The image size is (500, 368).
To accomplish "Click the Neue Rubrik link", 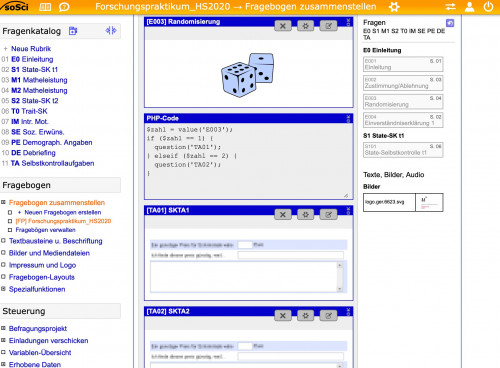I will pyautogui.click(x=31, y=49).
